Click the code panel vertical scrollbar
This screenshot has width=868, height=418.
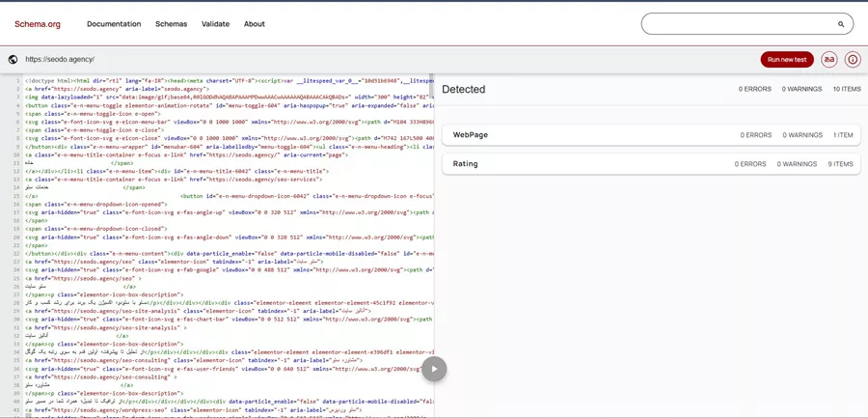pos(431,85)
